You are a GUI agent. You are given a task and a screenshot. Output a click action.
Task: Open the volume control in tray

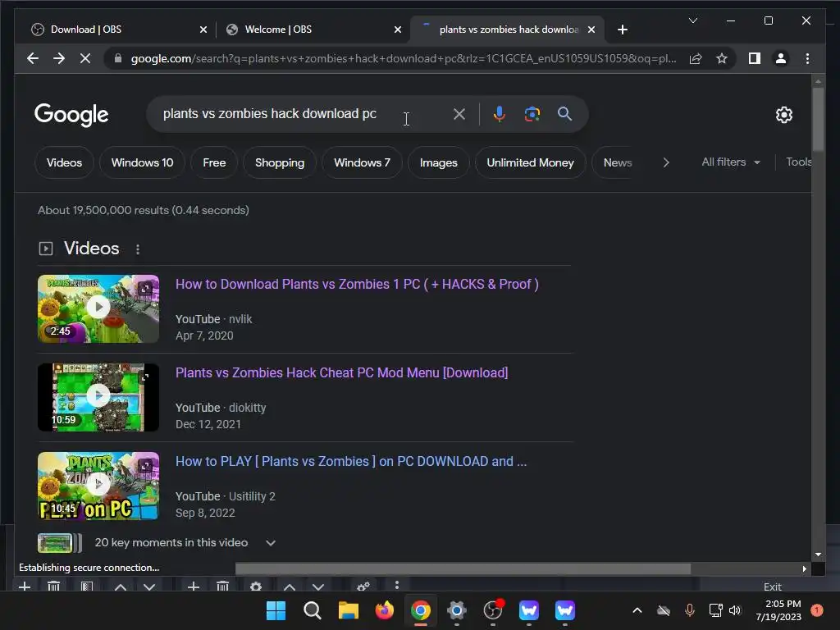(x=735, y=610)
